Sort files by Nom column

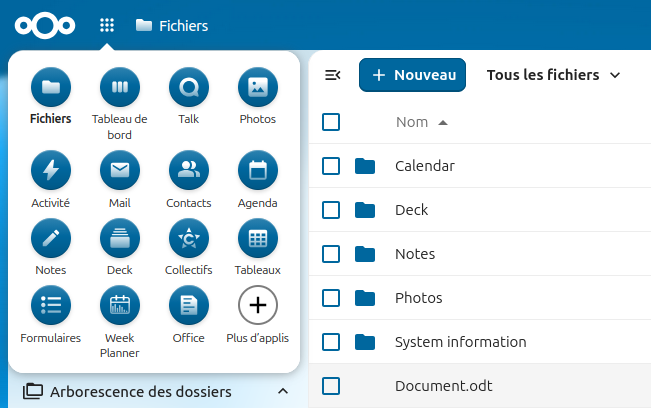click(x=421, y=122)
